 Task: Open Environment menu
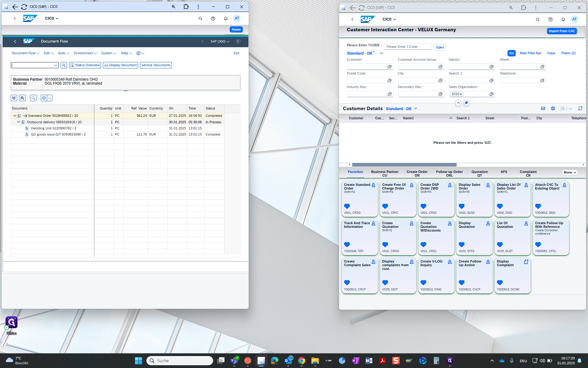click(x=85, y=53)
